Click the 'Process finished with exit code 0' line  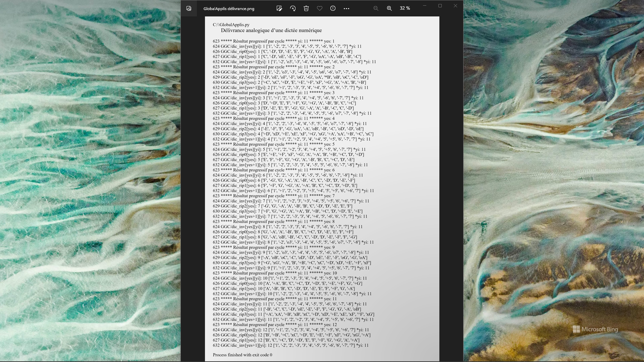pyautogui.click(x=242, y=355)
